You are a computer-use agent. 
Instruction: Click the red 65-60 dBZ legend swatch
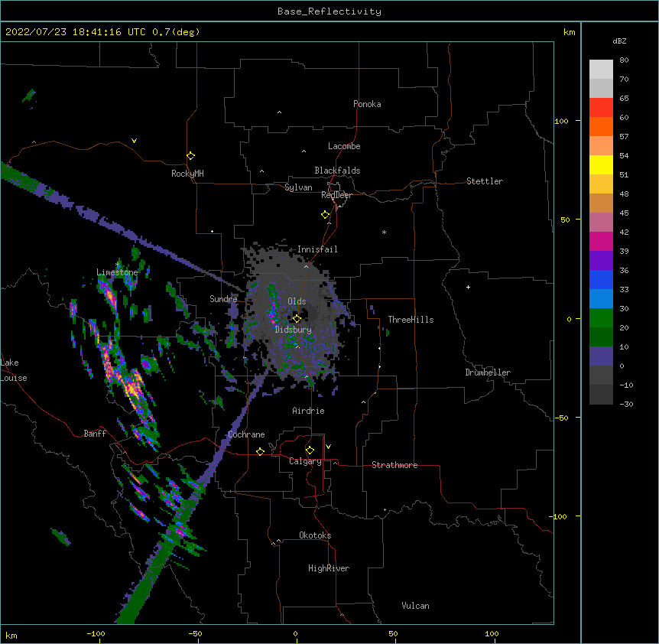pos(601,107)
